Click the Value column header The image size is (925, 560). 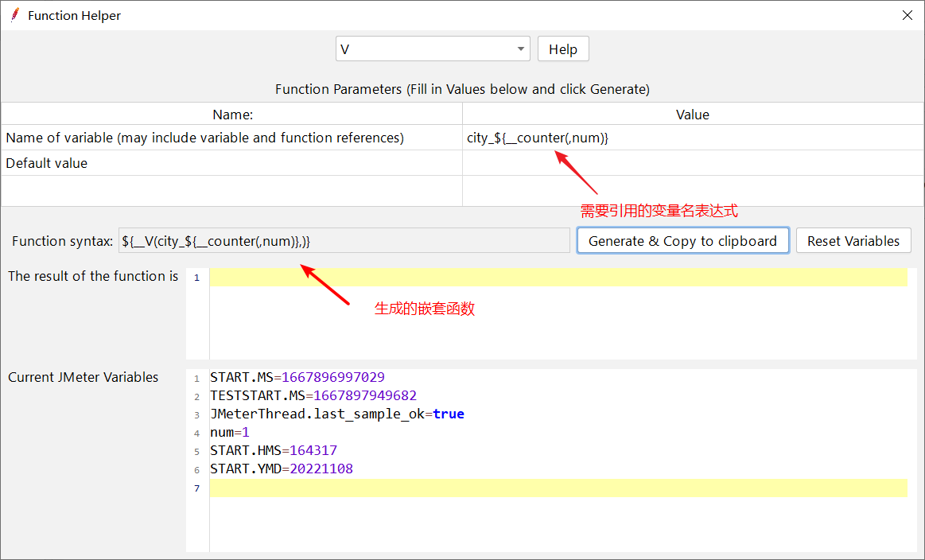pos(692,115)
